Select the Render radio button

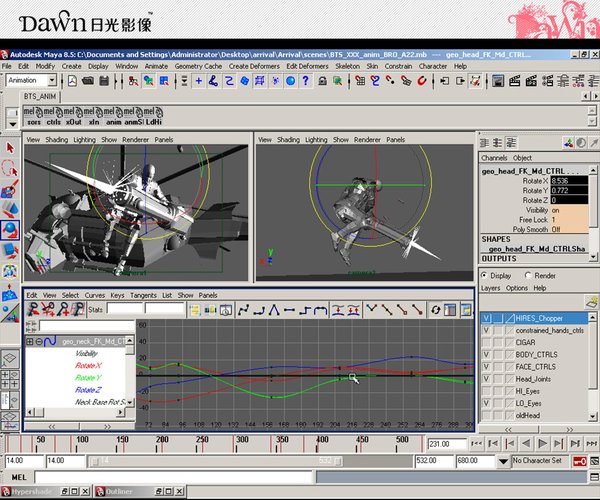click(x=530, y=275)
